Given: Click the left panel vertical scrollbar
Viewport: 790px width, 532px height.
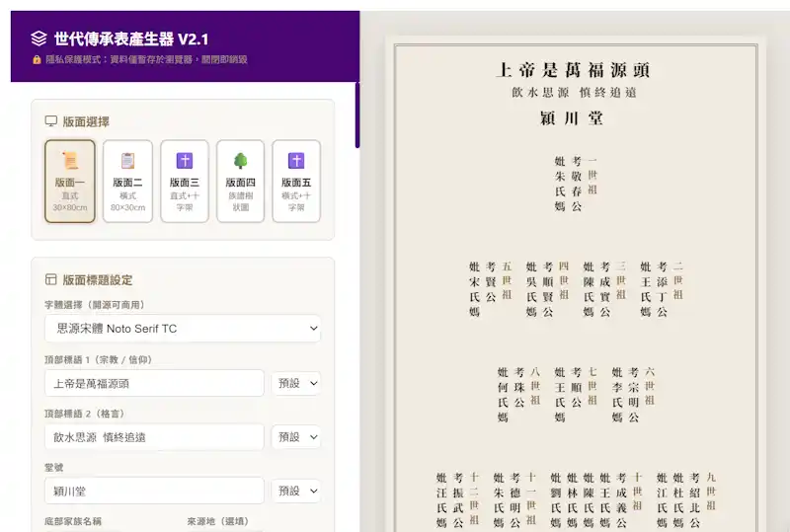Looking at the screenshot, I should click(357, 114).
